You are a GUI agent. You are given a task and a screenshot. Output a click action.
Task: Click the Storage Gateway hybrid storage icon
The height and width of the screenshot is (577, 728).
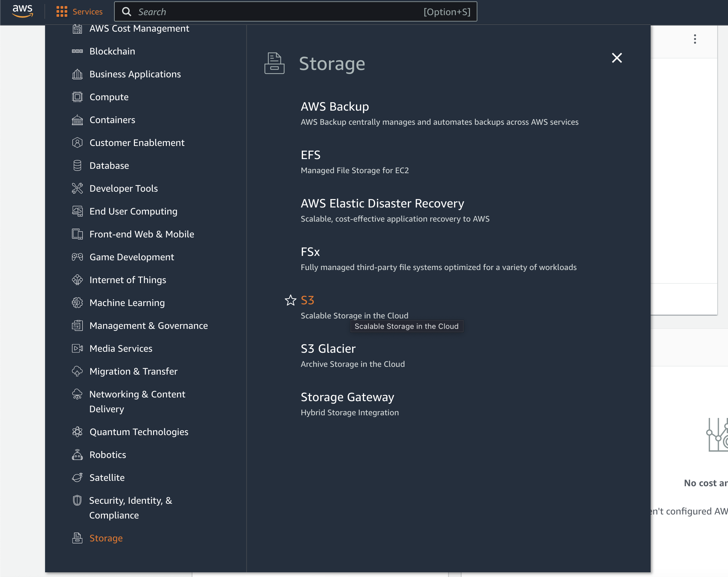(x=348, y=396)
